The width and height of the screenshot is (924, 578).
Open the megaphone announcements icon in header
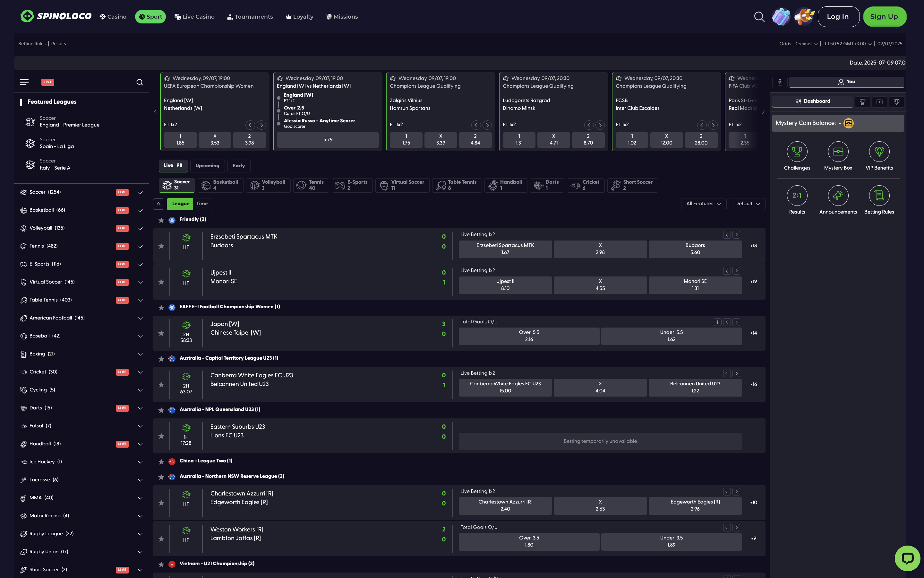point(804,17)
